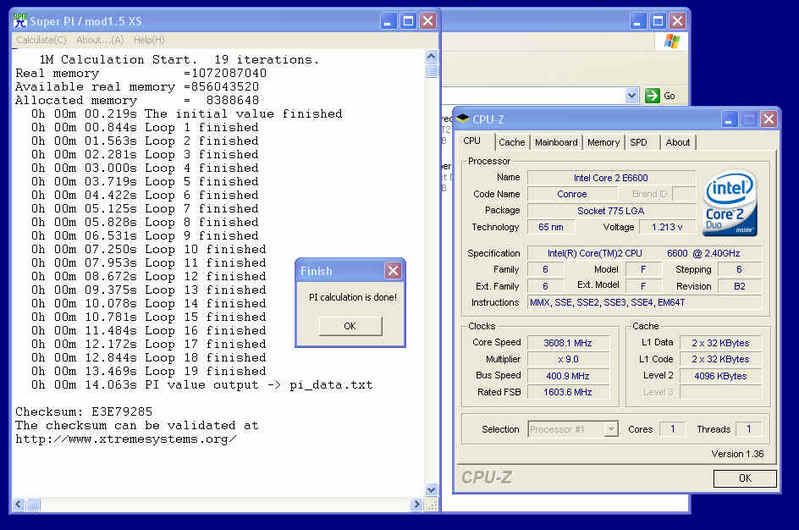Close the background browser window
This screenshot has width=799, height=530.
(677, 21)
